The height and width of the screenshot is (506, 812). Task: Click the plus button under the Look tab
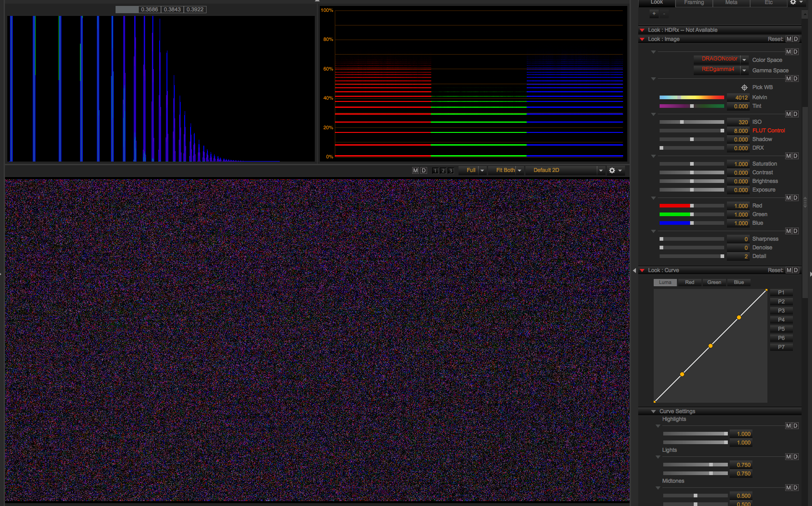point(654,14)
